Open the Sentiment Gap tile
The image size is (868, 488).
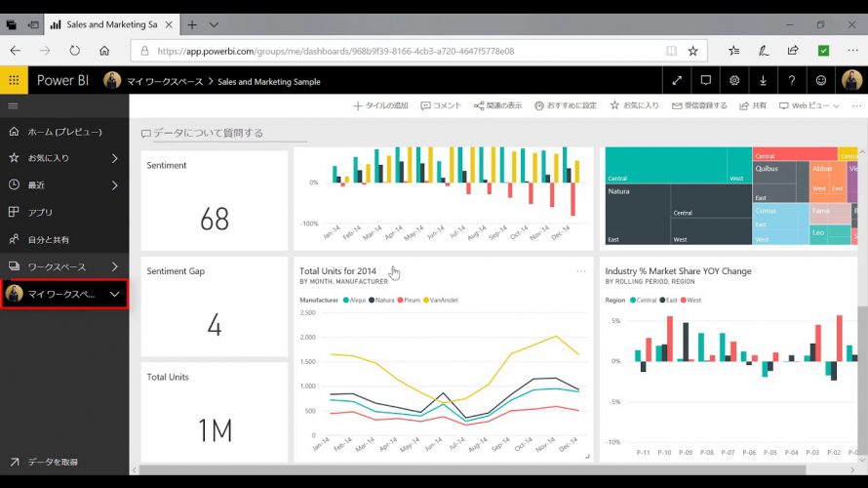(x=215, y=306)
